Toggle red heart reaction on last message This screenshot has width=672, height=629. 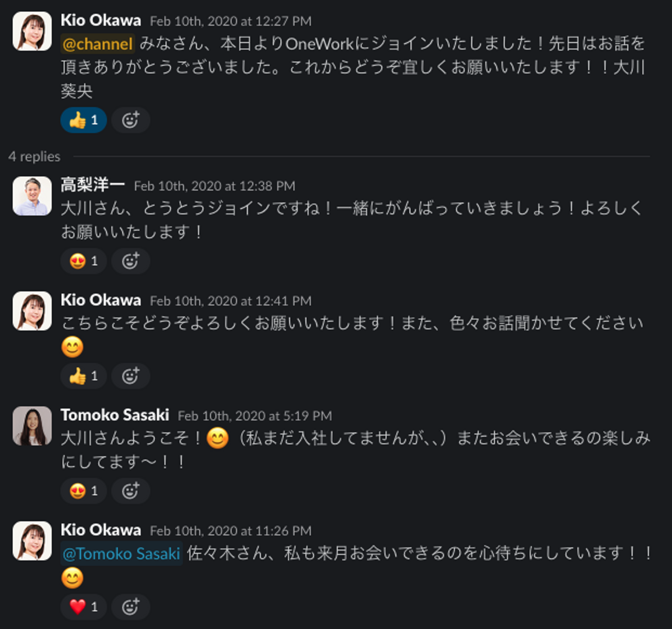84,607
